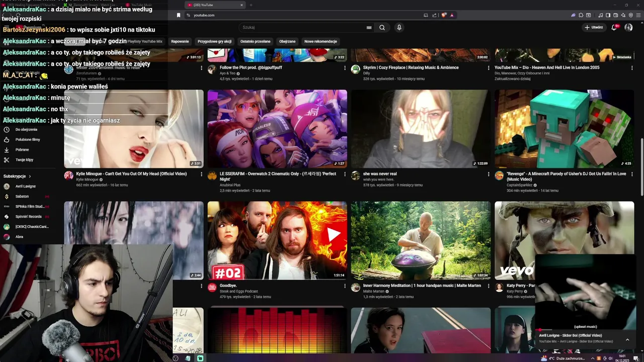Click the music note toolbar icon
This screenshot has height=362, width=644.
click(601, 15)
